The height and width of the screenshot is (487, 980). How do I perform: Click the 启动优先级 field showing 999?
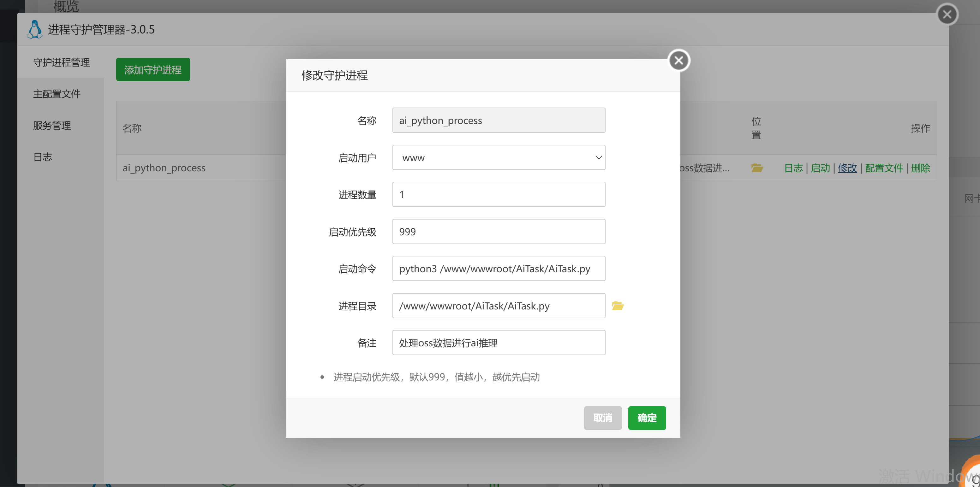pos(499,232)
